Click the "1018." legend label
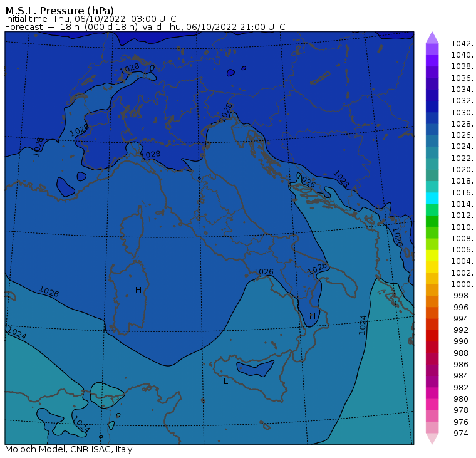Screen dimensions: 476x458 click(x=462, y=181)
